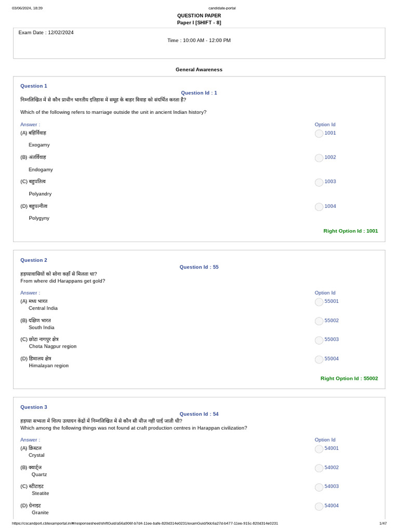This screenshot has height=532, width=399.
Task: Click the General Awareness section title
Action: pos(199,70)
